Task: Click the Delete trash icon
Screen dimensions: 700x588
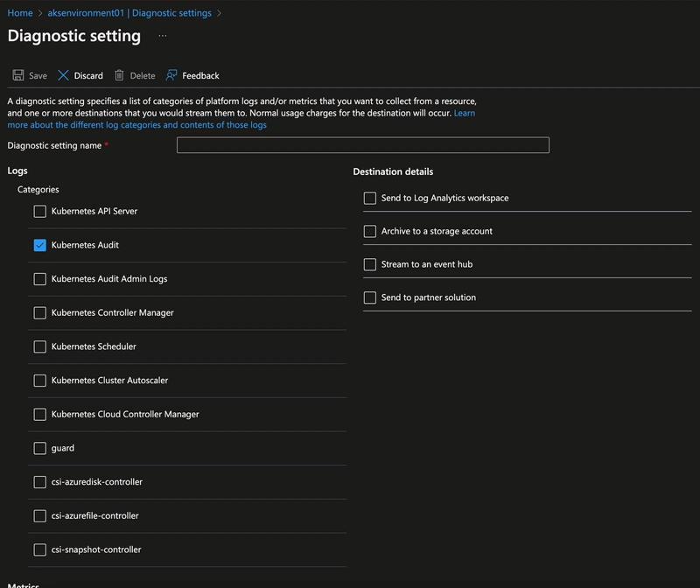Action: coord(119,75)
